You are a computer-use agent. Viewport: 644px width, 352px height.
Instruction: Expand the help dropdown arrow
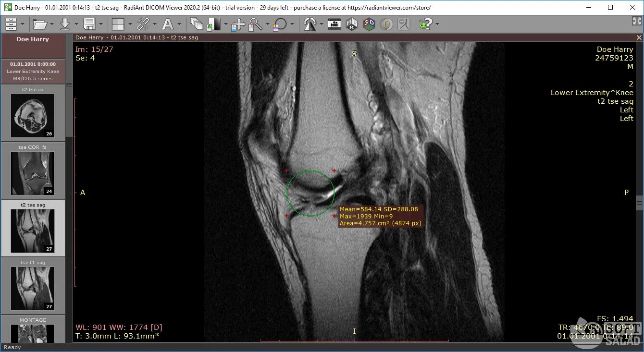coord(436,24)
